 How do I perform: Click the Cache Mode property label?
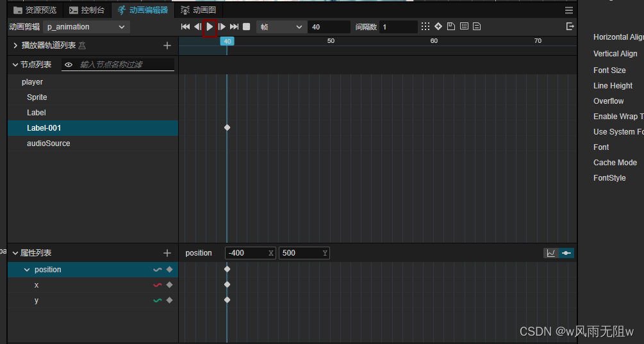[x=615, y=163]
